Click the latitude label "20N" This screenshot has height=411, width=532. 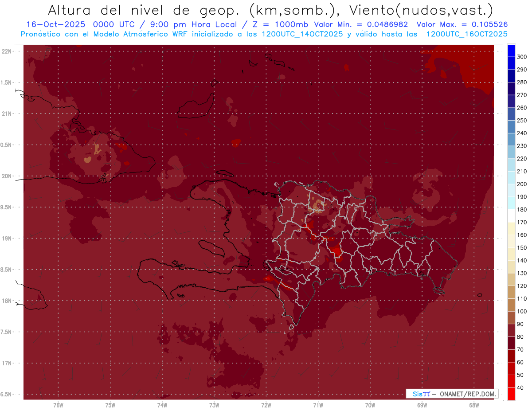(7, 176)
